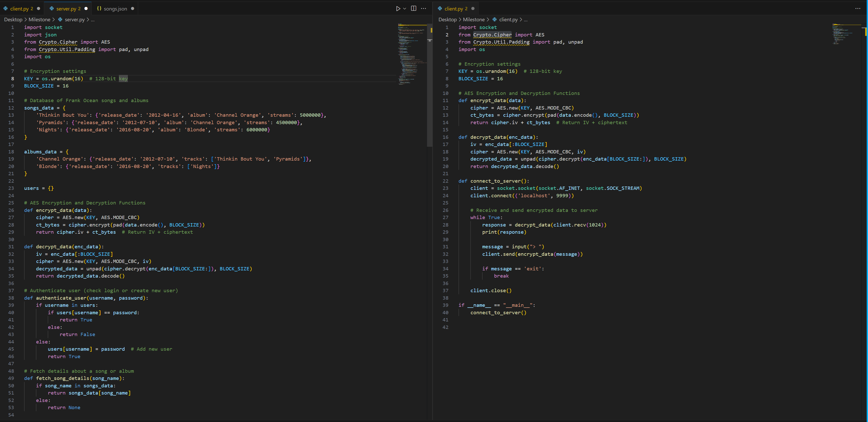
Task: Click the JSON braces icon on songs.json tab
Action: 99,8
